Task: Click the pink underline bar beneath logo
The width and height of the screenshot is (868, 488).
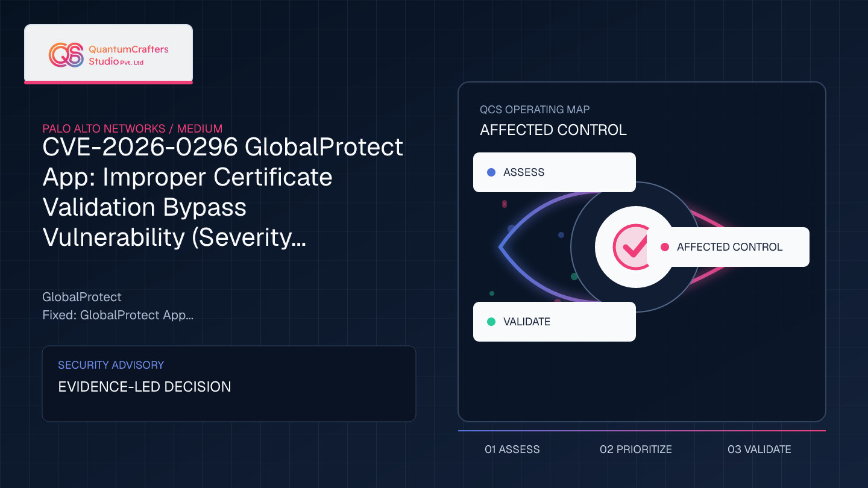Action: pos(108,82)
